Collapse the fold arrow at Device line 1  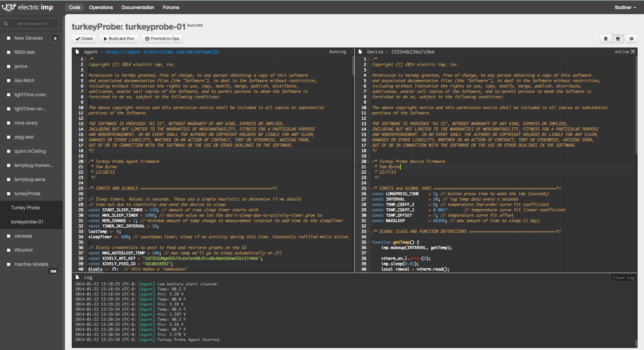tap(368, 59)
